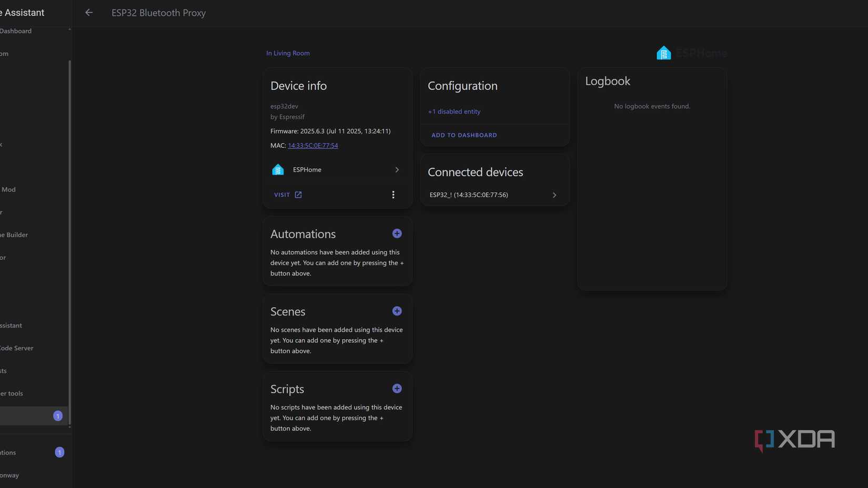Open the MAC address 14:33:5C:0E:77:54 link

313,146
